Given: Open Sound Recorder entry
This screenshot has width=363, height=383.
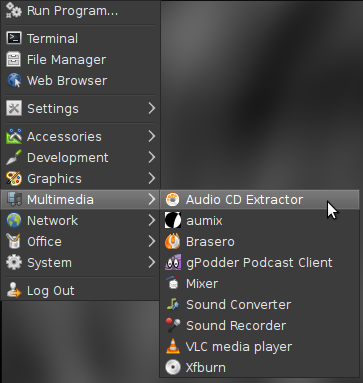Looking at the screenshot, I should click(260, 325).
